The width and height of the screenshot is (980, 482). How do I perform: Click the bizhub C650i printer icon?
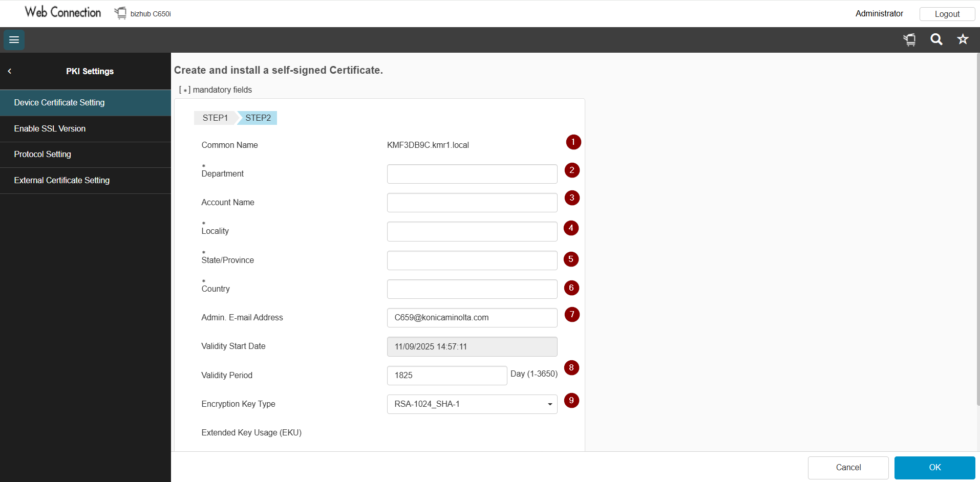(x=120, y=13)
